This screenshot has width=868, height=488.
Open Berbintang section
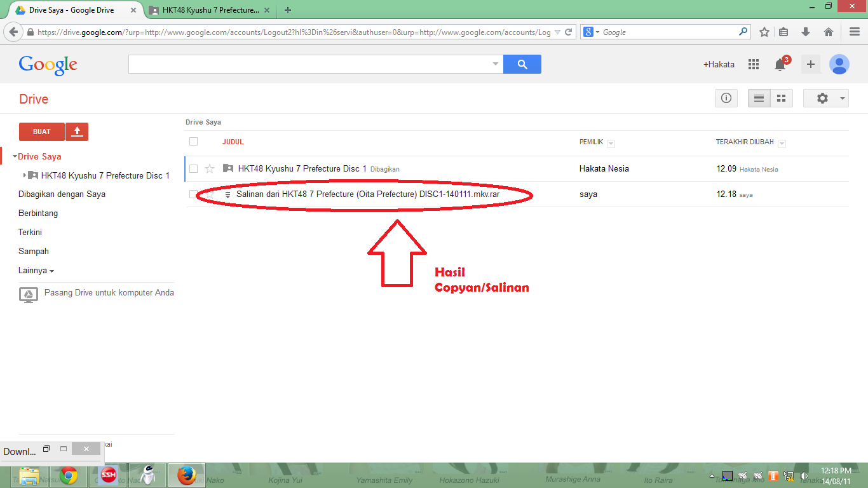pyautogui.click(x=38, y=213)
